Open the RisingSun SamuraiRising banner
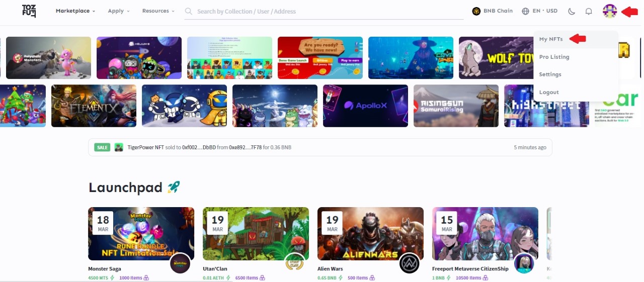This screenshot has width=644, height=282. coord(456,106)
